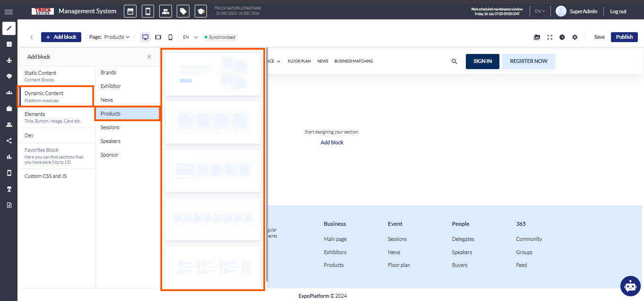The height and width of the screenshot is (301, 644).
Task: Click the search magnifier in the page preview
Action: pos(455,62)
